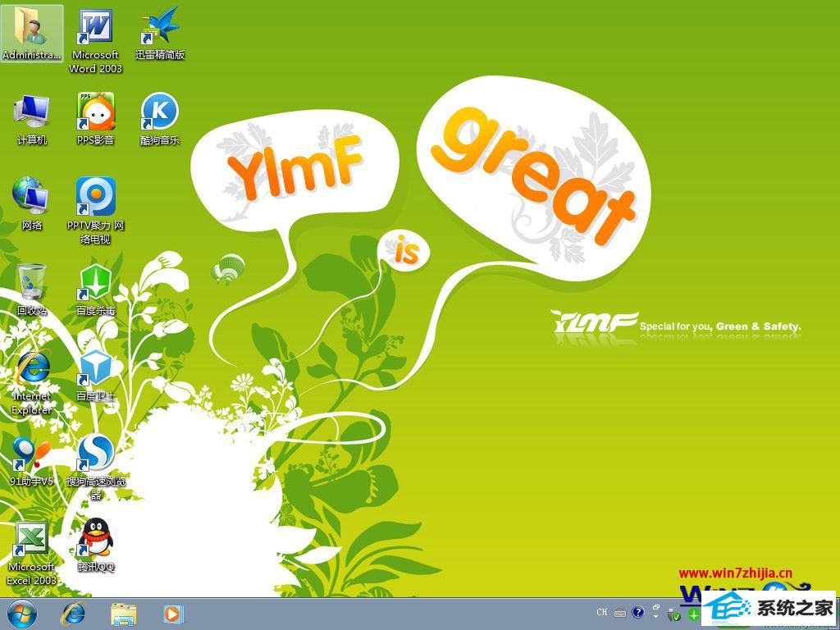The height and width of the screenshot is (630, 840).
Task: Launch the 迅雷精简版 shortcut
Action: [x=160, y=33]
